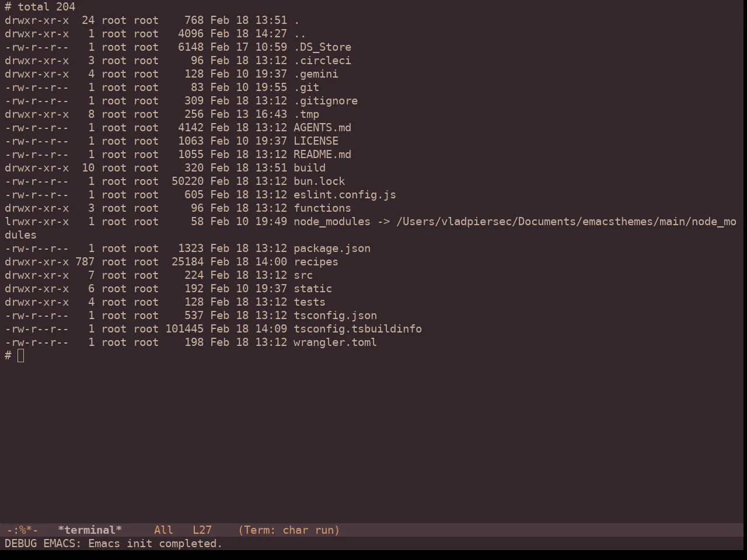
Task: Click the LICENSE file entry
Action: point(316,141)
